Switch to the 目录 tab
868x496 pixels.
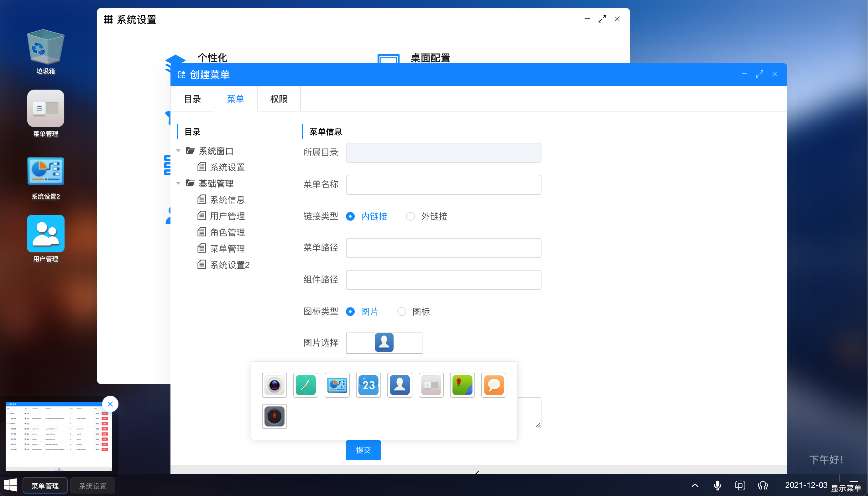192,99
